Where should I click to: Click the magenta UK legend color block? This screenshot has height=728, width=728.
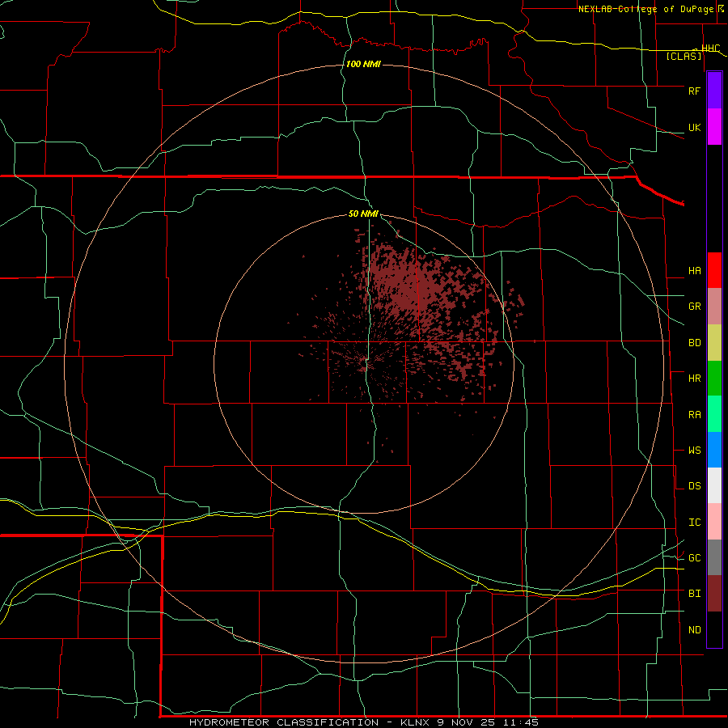714,127
